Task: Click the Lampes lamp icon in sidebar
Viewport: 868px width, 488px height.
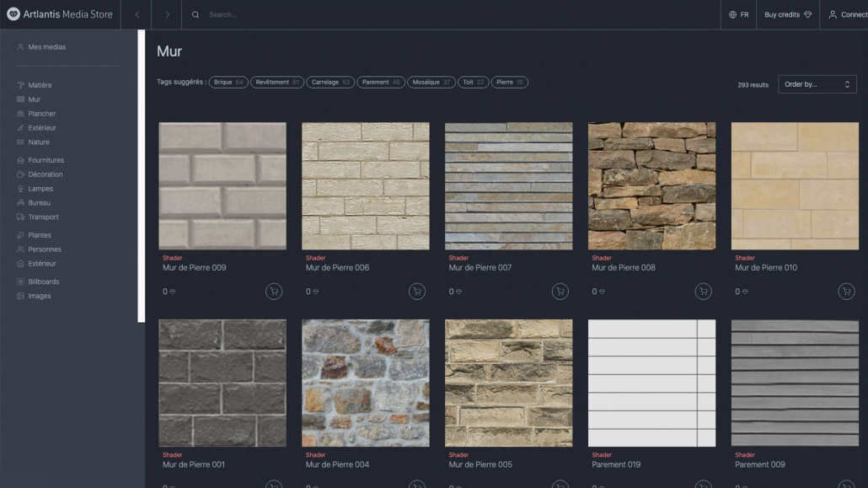Action: coord(19,188)
